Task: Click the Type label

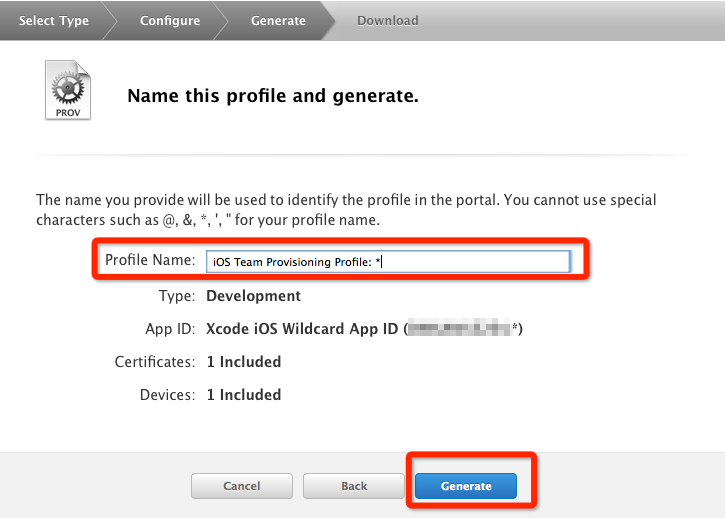Action: 176,296
